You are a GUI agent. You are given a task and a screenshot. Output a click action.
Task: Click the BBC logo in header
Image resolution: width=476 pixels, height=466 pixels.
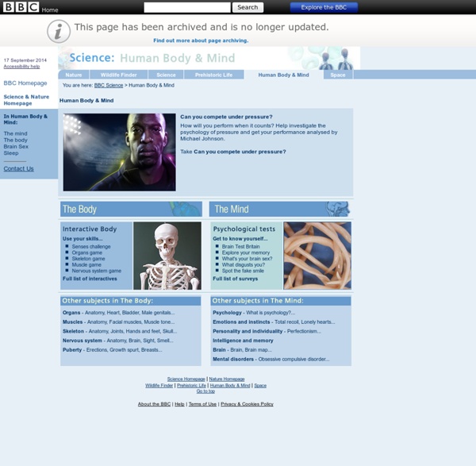[21, 8]
